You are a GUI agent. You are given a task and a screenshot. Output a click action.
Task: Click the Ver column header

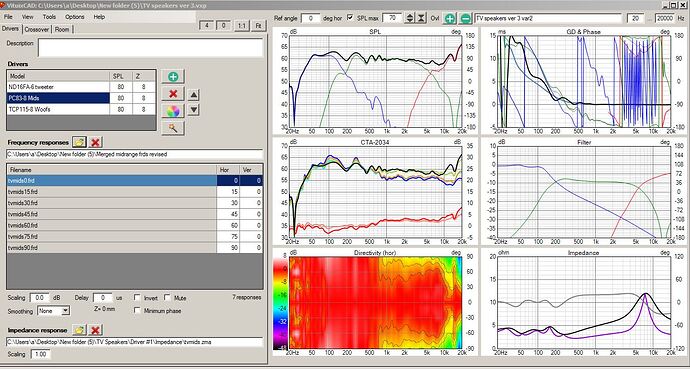[x=251, y=169]
